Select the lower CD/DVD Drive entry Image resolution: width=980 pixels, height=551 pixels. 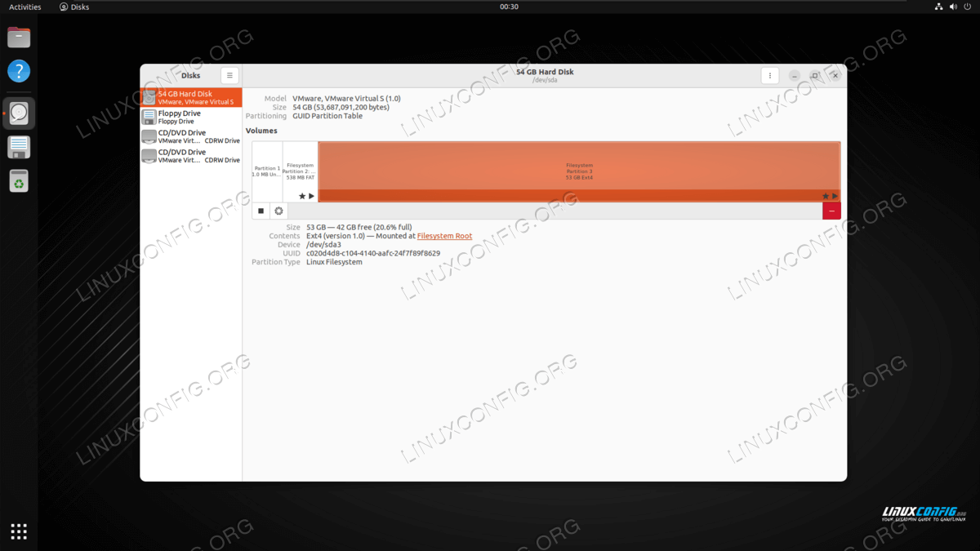191,156
